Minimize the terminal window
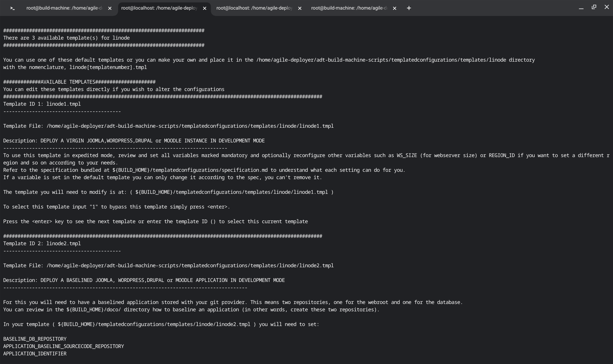This screenshot has width=613, height=364. tap(581, 8)
